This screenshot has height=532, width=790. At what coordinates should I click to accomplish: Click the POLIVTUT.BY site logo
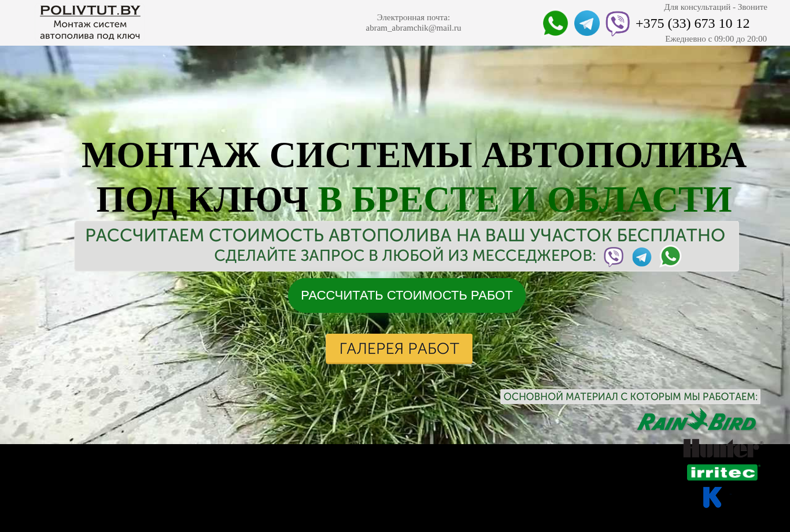(90, 10)
